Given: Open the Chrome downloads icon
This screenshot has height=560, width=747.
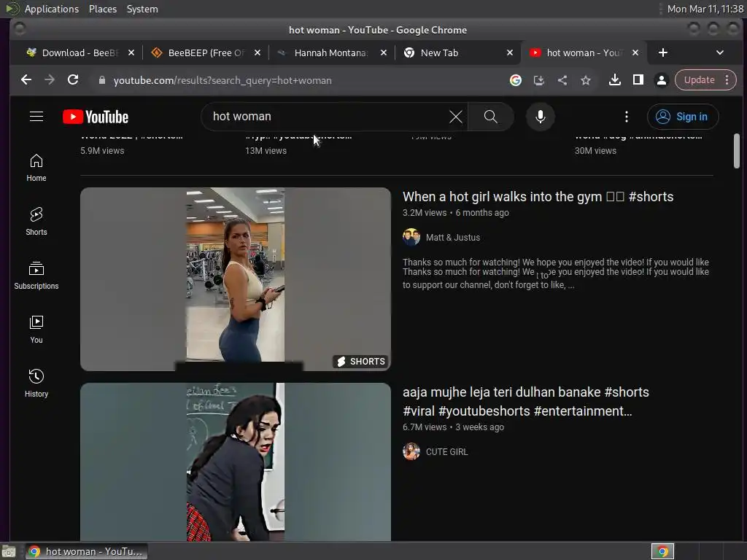Looking at the screenshot, I should (x=614, y=80).
